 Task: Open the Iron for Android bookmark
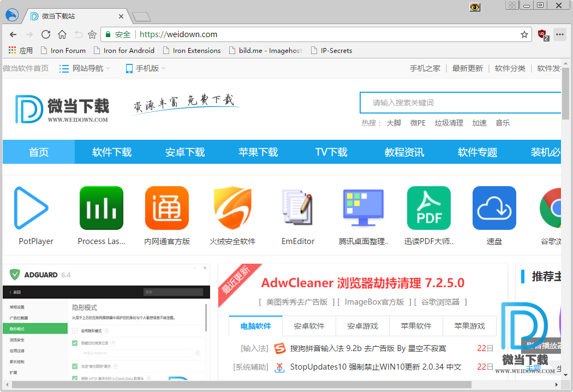click(x=124, y=50)
